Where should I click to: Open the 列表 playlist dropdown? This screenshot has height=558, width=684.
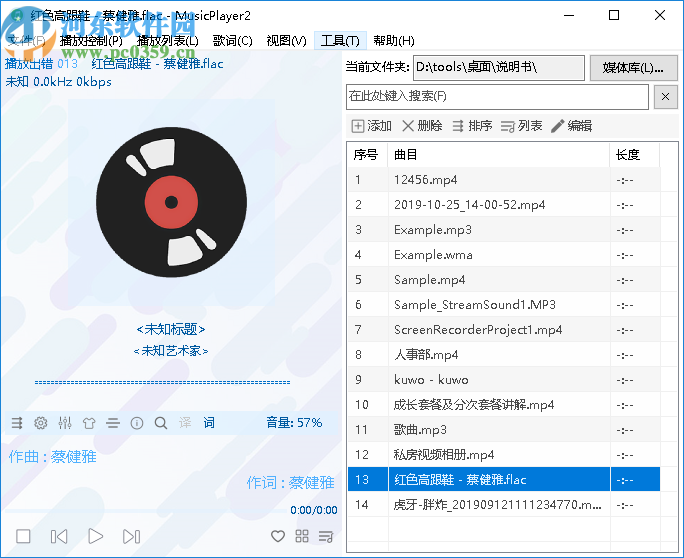[x=521, y=126]
